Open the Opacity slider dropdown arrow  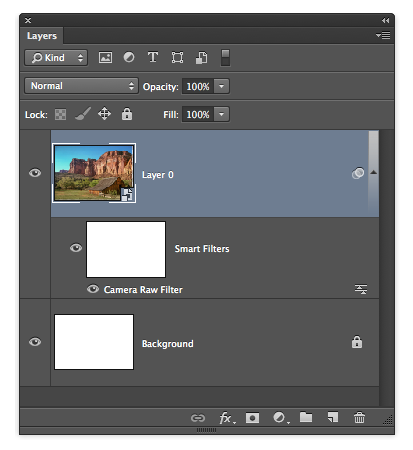pyautogui.click(x=221, y=86)
